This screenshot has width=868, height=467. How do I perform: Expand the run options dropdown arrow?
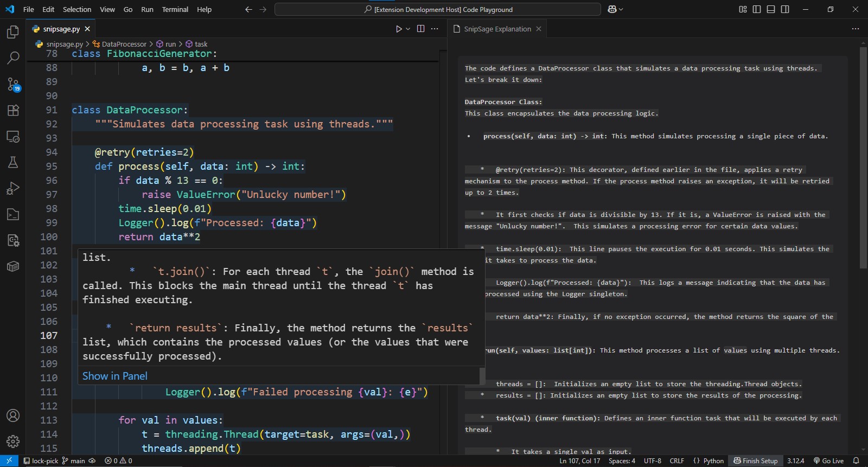coord(408,29)
